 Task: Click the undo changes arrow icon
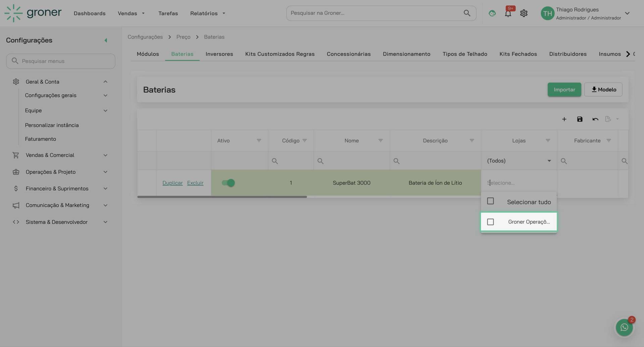[x=595, y=119]
